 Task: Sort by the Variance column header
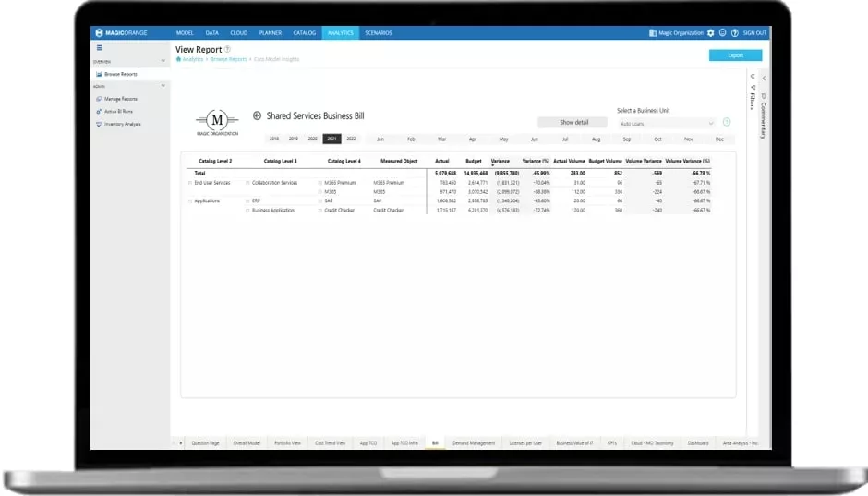click(500, 161)
